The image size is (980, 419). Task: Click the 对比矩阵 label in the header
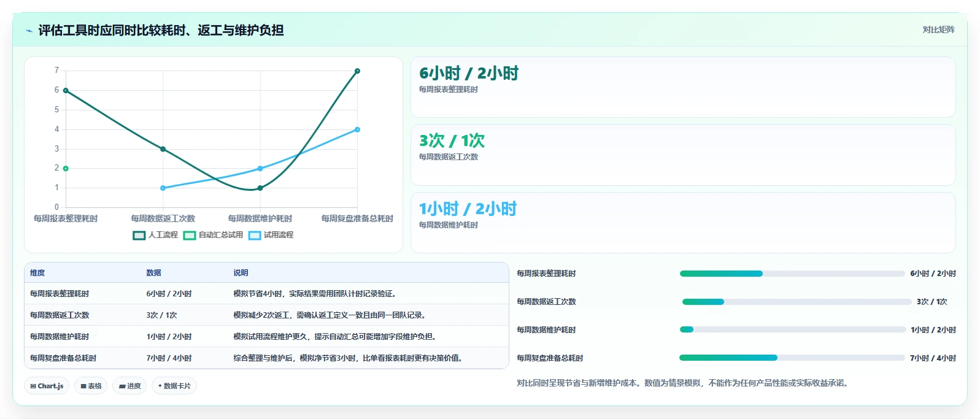(938, 29)
